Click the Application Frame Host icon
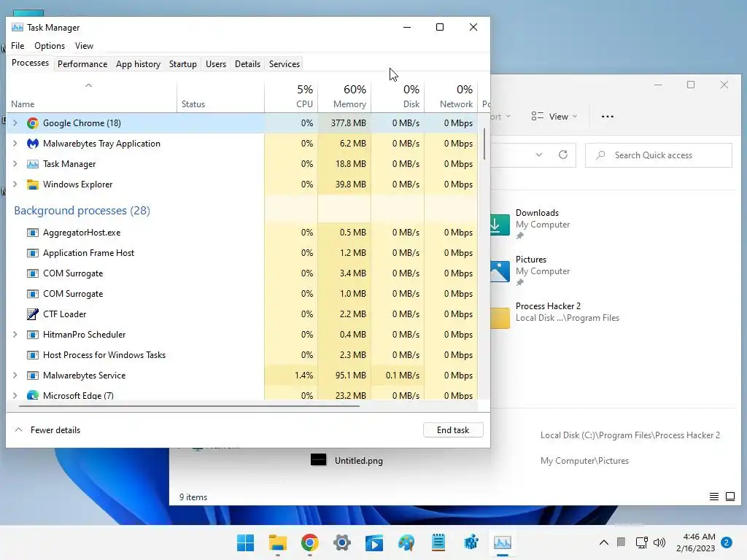The width and height of the screenshot is (747, 560). coord(32,253)
